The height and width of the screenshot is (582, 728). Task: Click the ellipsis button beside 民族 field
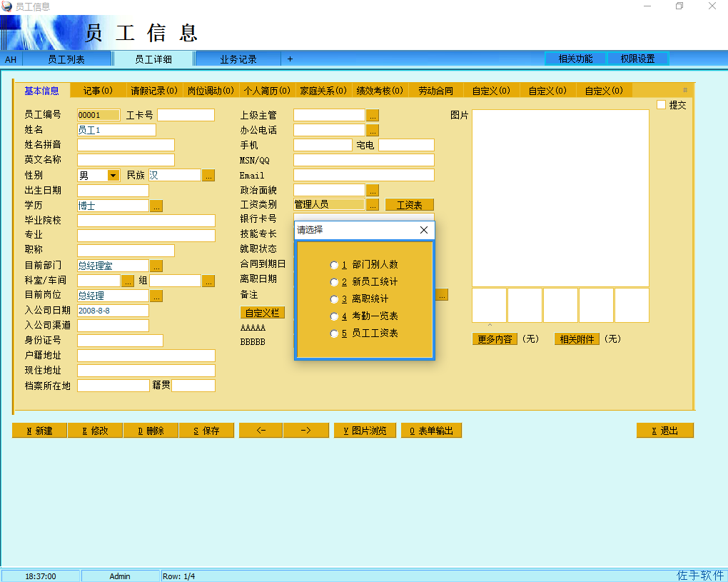click(208, 175)
